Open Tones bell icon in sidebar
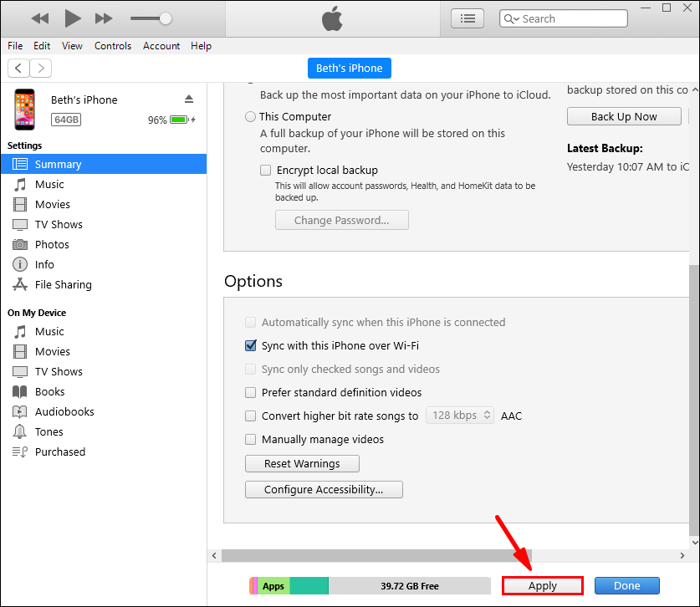Screen dimensions: 700x607 tap(19, 431)
